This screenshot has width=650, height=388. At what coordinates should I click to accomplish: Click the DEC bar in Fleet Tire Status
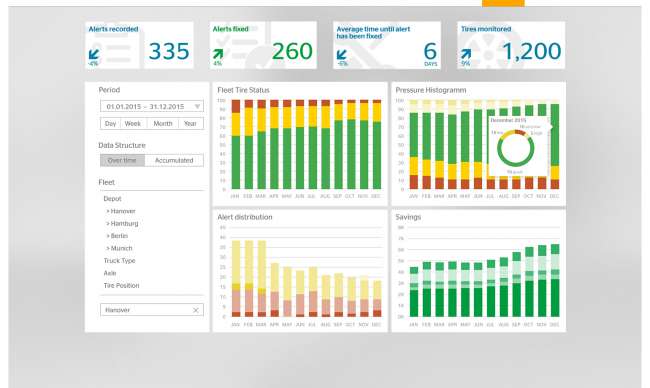click(377, 144)
